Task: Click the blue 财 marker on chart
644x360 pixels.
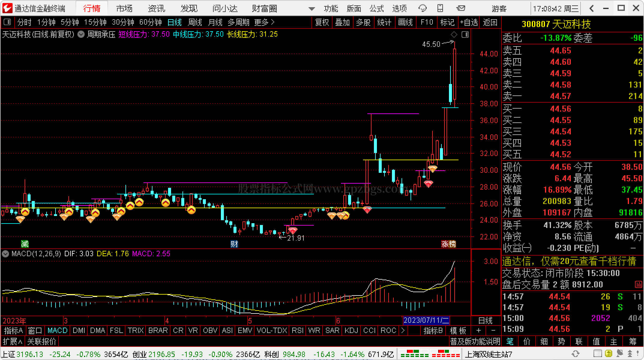Action: (x=234, y=244)
